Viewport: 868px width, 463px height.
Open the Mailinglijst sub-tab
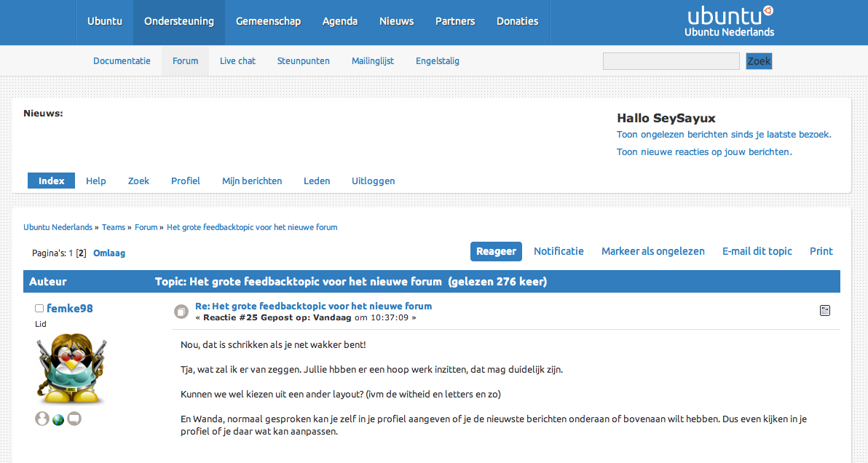(x=373, y=61)
